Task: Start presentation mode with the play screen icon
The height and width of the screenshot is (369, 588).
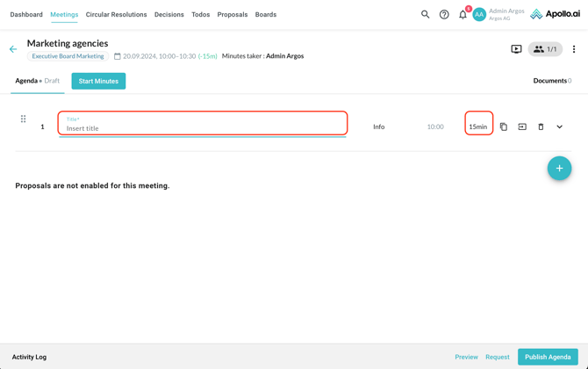Action: [x=516, y=49]
